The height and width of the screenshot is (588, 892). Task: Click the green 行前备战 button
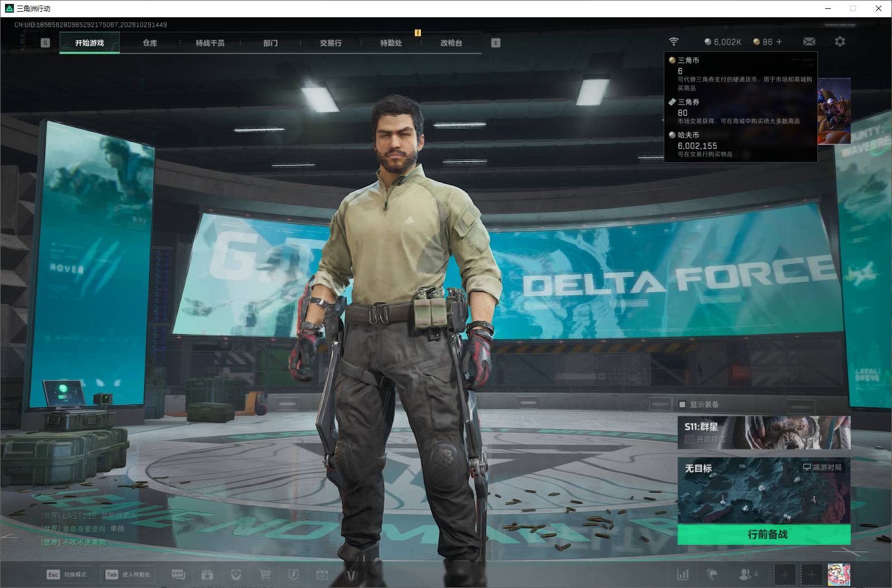point(764,535)
